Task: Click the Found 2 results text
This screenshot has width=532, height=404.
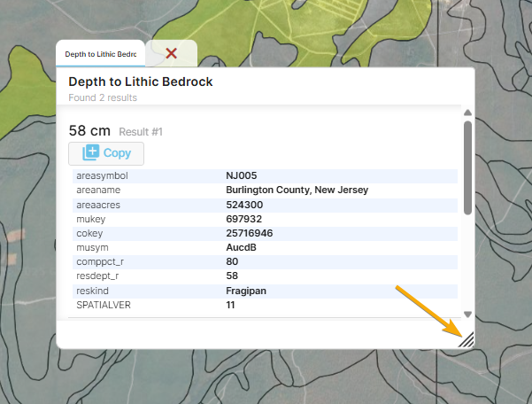Action: click(x=102, y=97)
